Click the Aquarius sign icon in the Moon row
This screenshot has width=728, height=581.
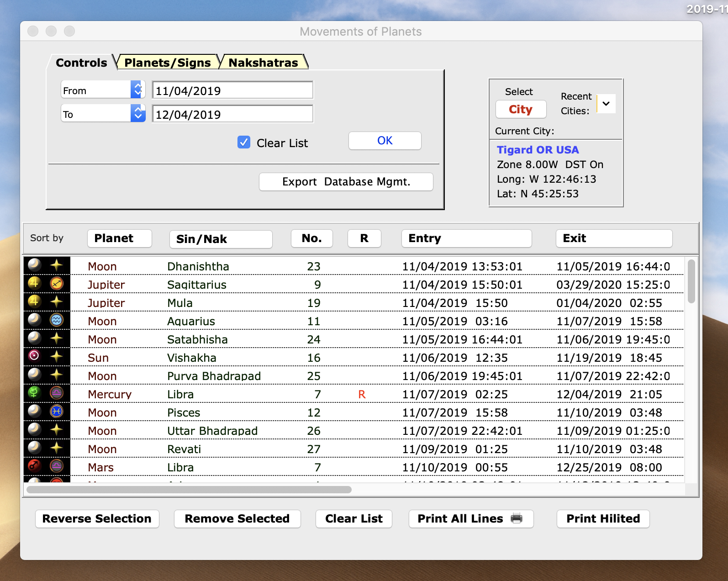pyautogui.click(x=57, y=320)
